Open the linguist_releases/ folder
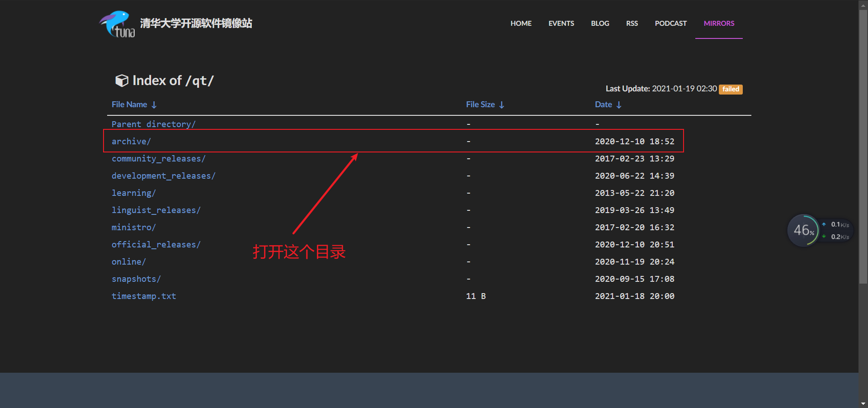 156,210
